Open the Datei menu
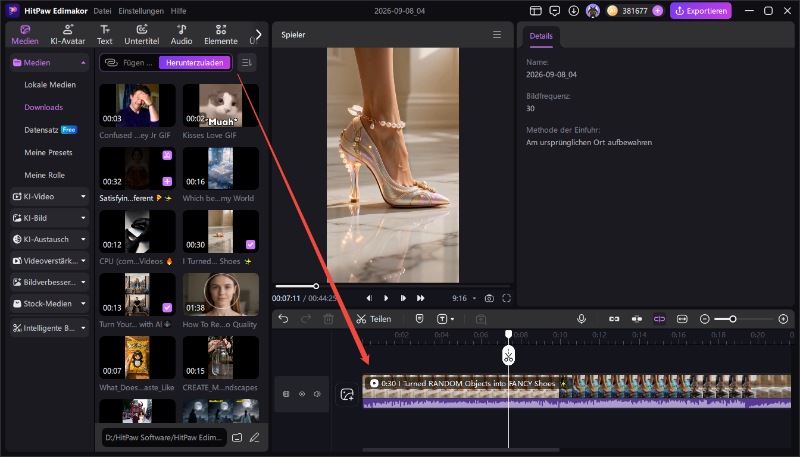Image resolution: width=800 pixels, height=457 pixels. (102, 11)
